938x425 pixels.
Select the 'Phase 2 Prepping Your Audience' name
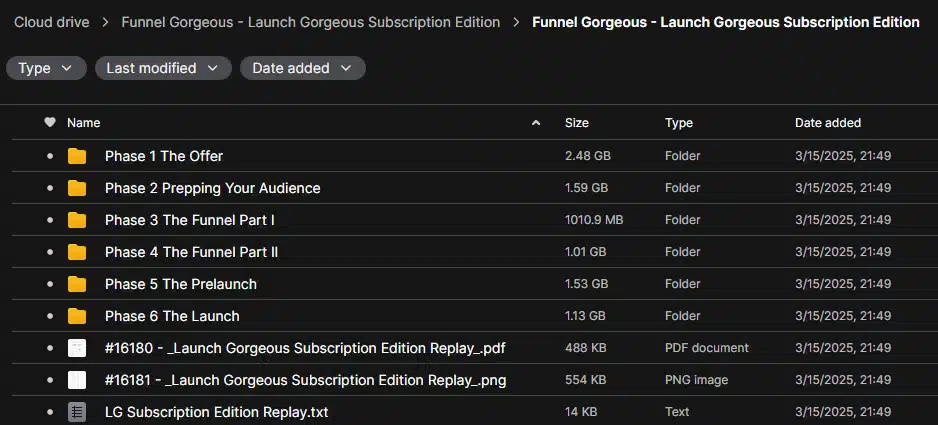point(212,188)
